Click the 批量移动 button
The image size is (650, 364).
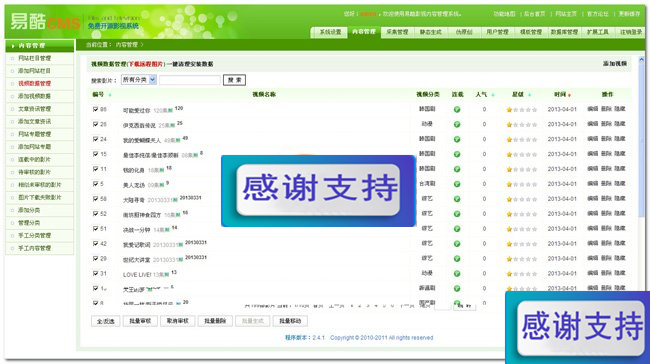click(x=290, y=321)
